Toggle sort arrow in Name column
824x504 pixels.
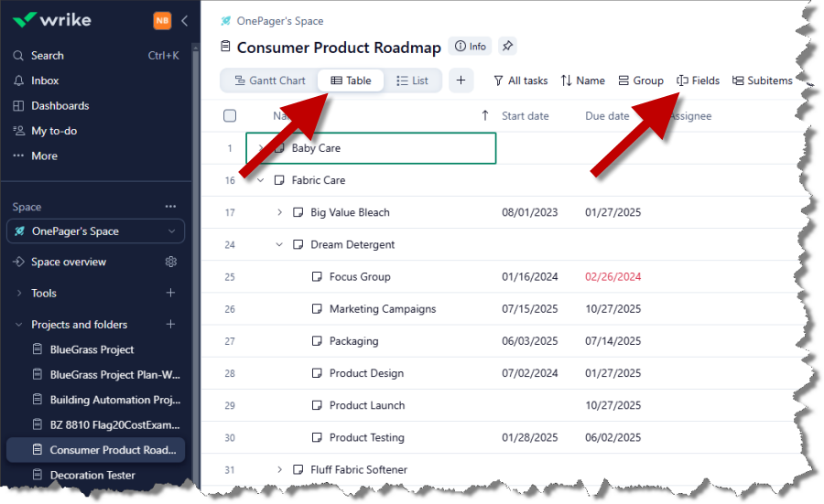485,115
